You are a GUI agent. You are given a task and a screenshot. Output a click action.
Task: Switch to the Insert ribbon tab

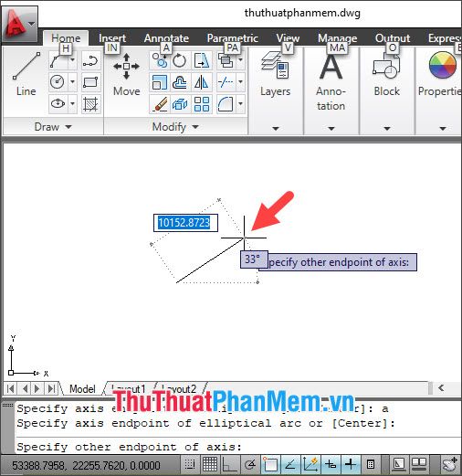coord(112,38)
